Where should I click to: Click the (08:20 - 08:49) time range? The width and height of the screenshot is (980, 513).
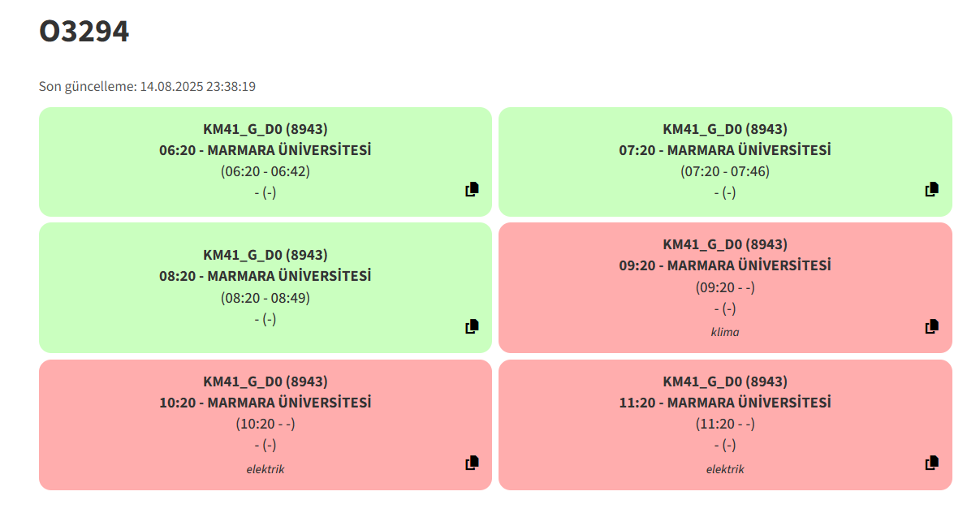266,298
